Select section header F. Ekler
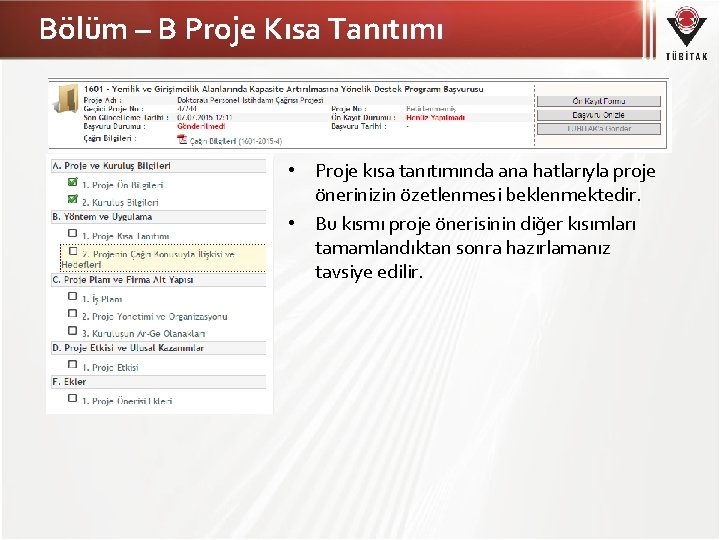Screen dimensions: 720x540 [x=158, y=382]
